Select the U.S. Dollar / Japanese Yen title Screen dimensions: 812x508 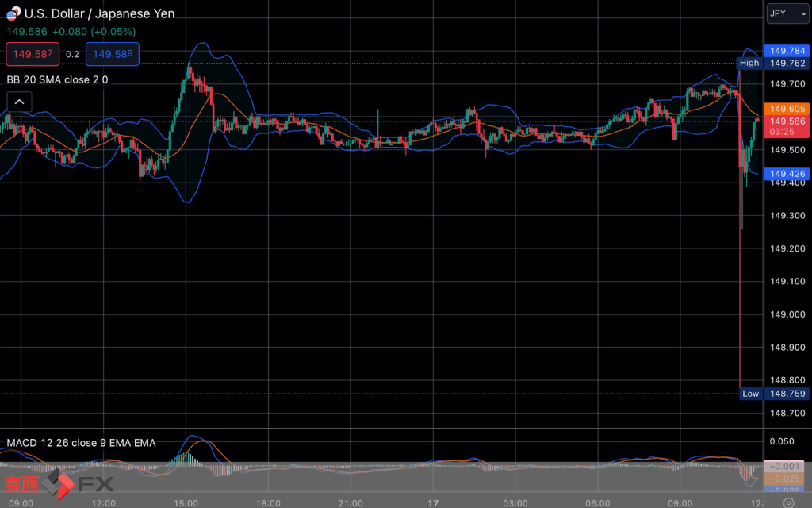point(99,13)
